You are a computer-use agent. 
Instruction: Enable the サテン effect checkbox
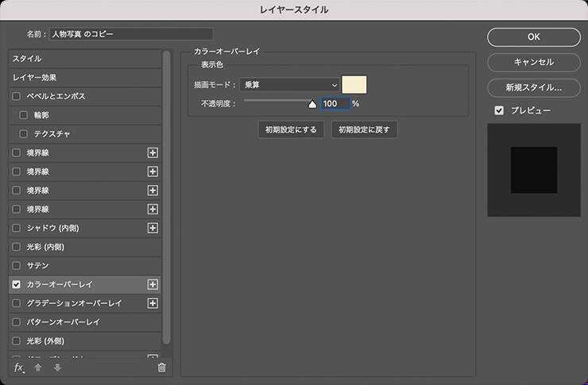tap(17, 266)
